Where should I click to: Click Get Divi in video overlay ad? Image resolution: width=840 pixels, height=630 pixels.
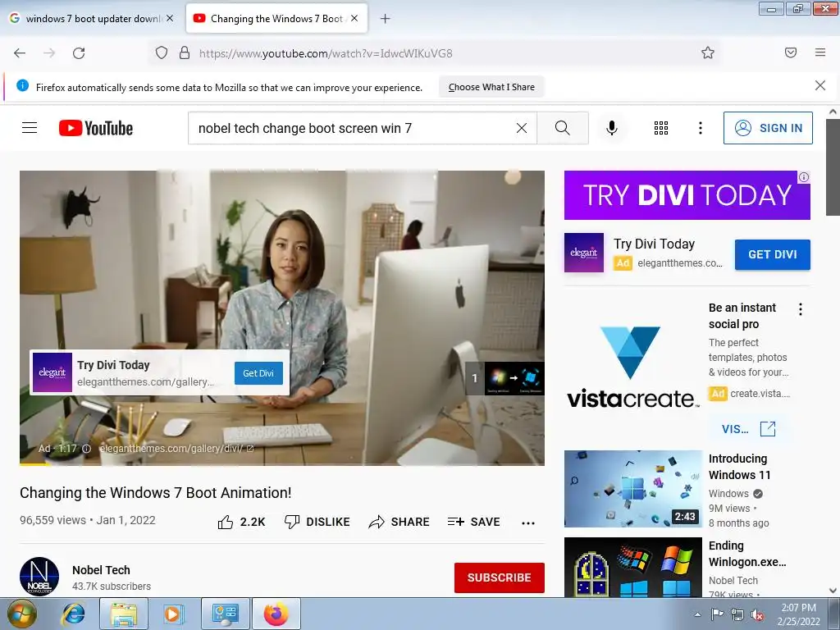pos(258,373)
